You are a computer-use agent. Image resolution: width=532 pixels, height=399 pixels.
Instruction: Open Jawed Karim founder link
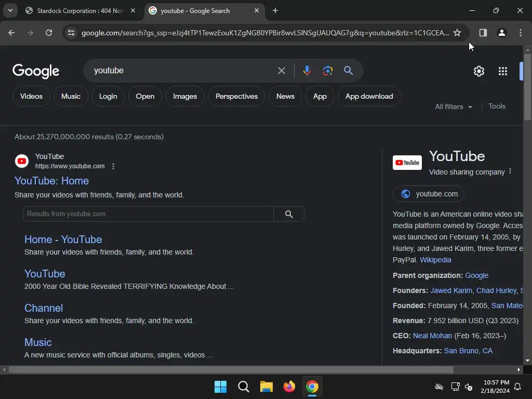click(451, 290)
